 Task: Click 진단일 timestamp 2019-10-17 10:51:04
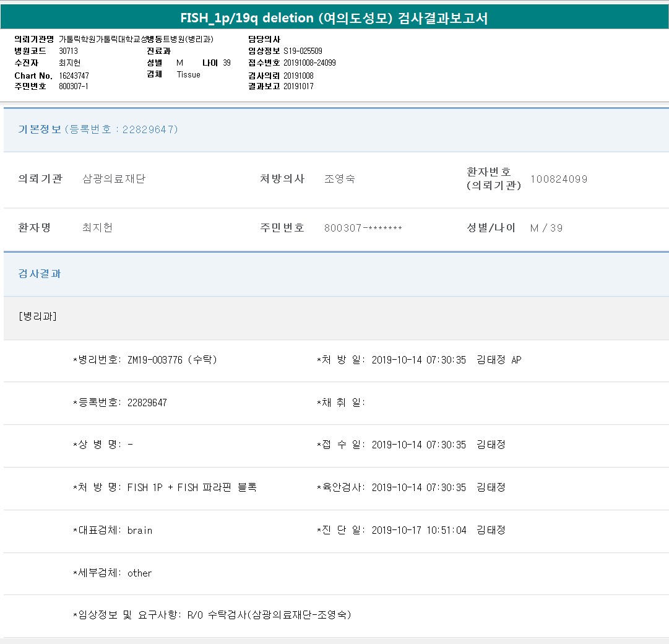click(x=419, y=530)
